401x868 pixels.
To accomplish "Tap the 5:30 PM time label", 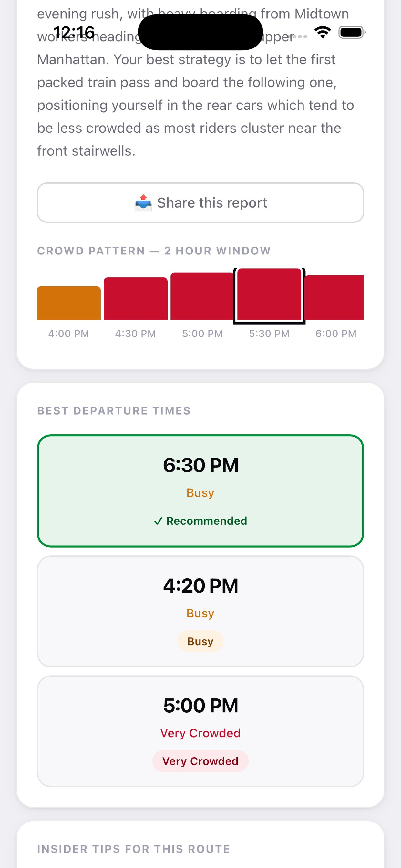I will click(x=269, y=334).
